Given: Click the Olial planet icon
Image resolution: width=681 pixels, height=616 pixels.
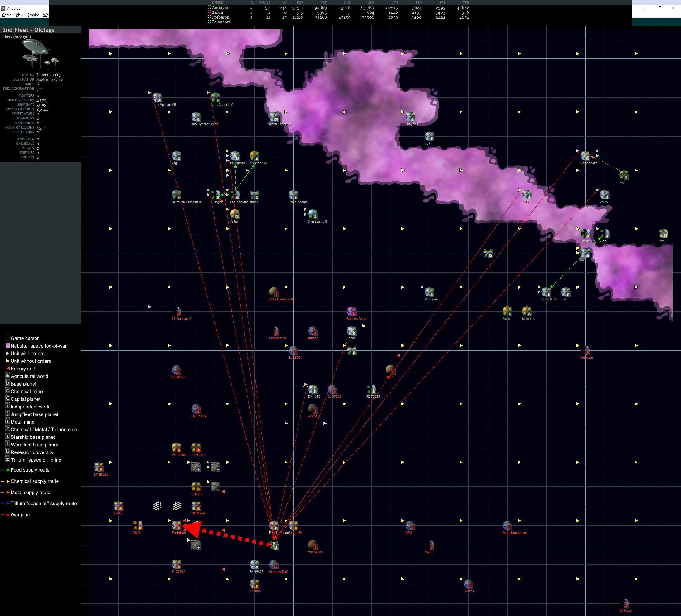Looking at the screenshot, I should (x=410, y=525).
